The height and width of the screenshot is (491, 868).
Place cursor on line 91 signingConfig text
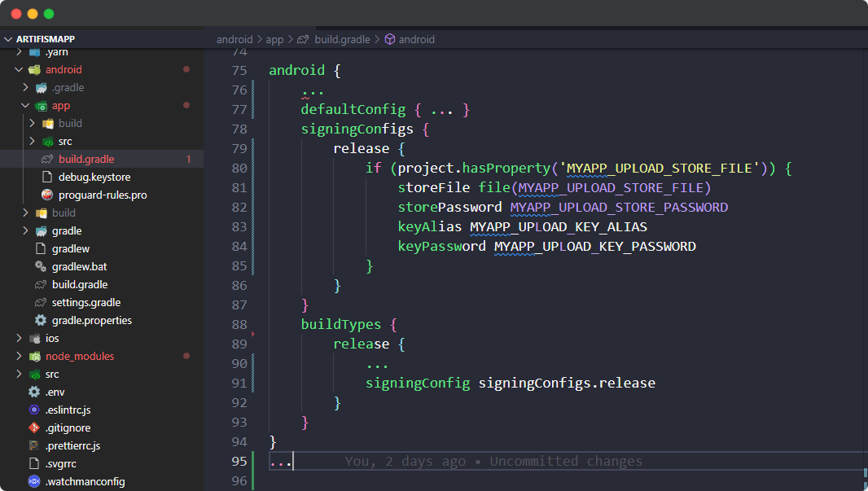(417, 383)
